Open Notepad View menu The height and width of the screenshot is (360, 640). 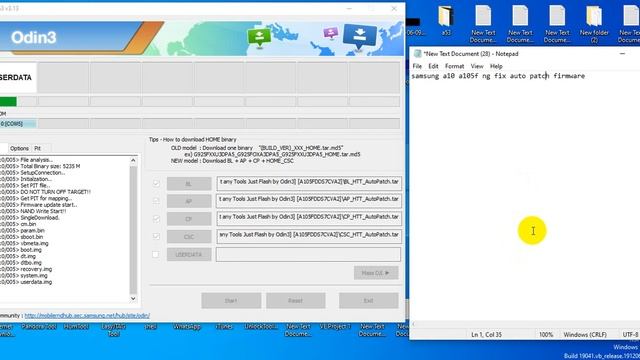pyautogui.click(x=477, y=66)
